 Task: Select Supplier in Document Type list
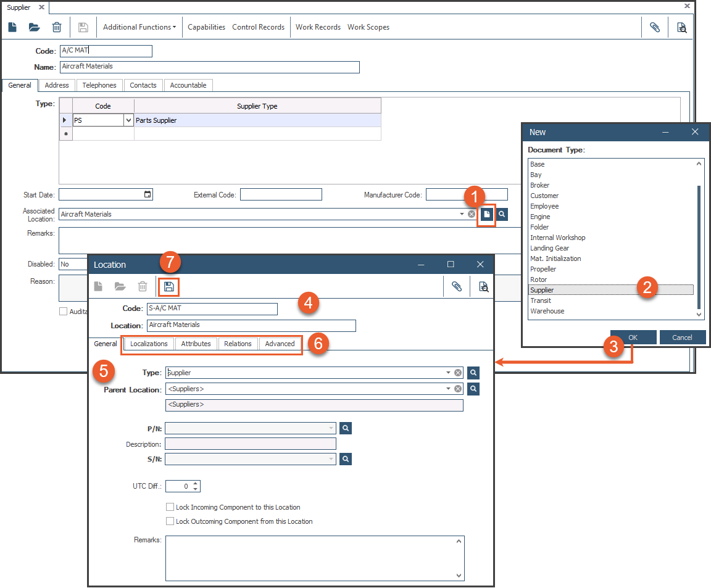[611, 290]
